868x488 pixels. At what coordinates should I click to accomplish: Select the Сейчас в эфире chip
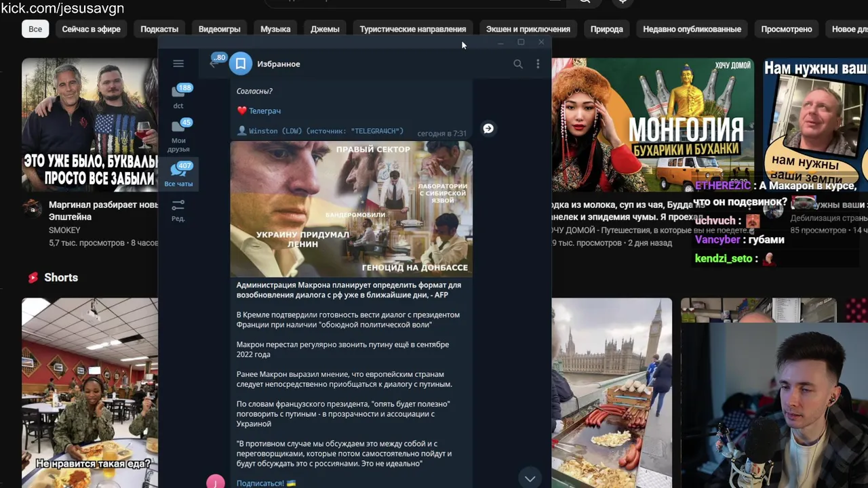[x=92, y=29]
